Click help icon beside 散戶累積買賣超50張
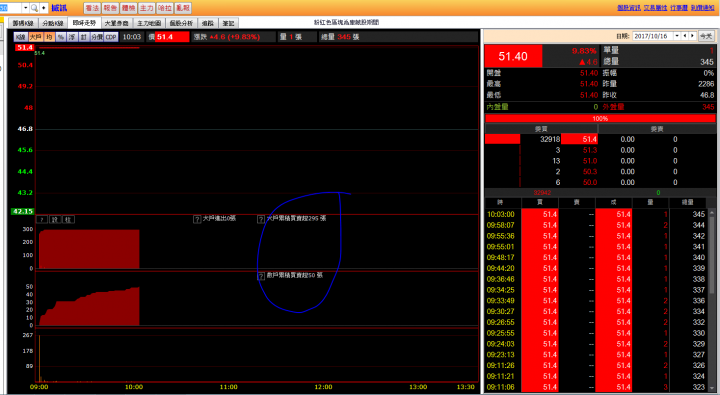720x395 pixels. [261, 276]
